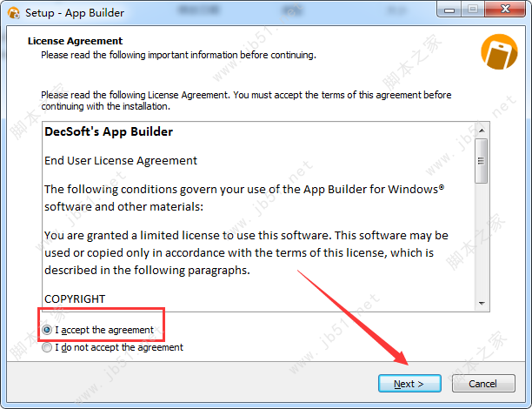Click the "DecSoft's App Builder" heading
532x409 pixels.
coord(109,132)
